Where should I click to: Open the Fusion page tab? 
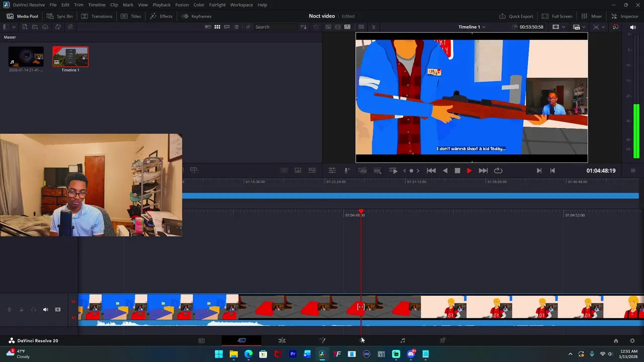[322, 340]
